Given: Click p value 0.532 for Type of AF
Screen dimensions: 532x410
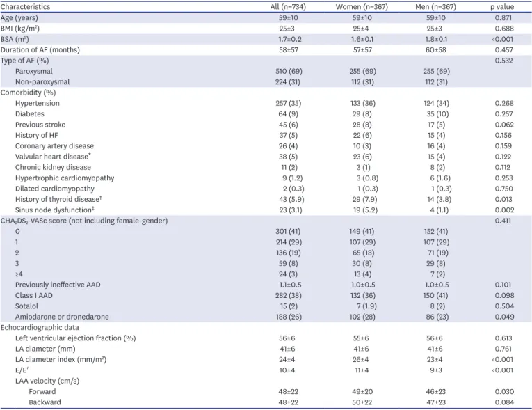Looking at the screenshot, I should click(x=504, y=61).
